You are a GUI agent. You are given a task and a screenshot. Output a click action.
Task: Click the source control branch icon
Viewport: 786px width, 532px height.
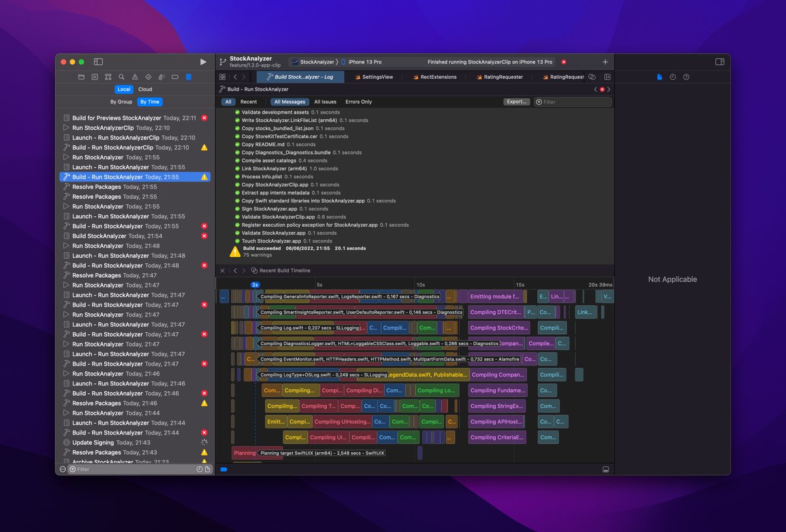coord(223,62)
